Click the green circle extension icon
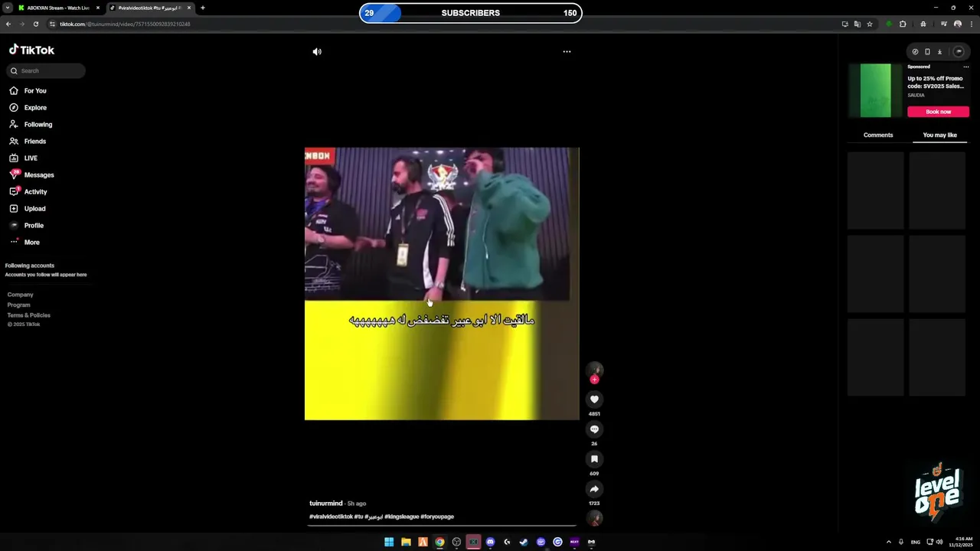The image size is (980, 551). point(889,24)
